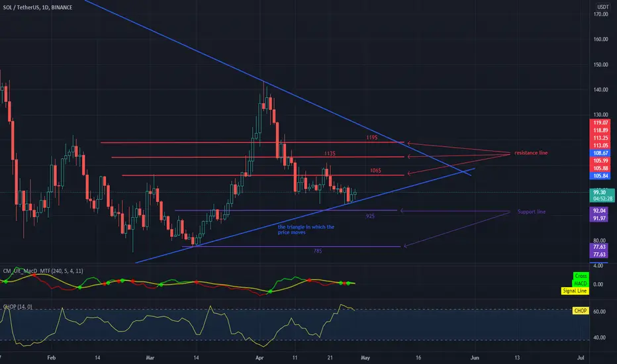Select the 'Support line' annotation text
The width and height of the screenshot is (617, 364).
tap(531, 212)
